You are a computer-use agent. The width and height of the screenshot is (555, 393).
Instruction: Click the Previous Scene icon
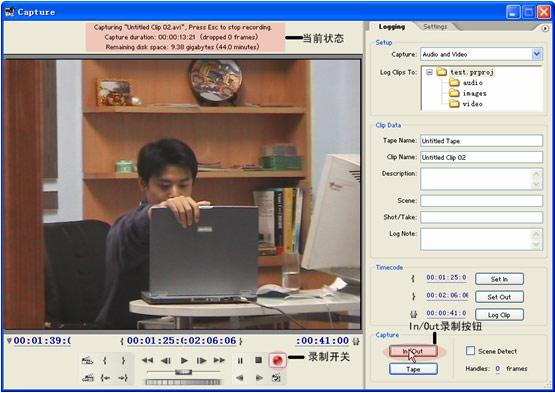click(87, 378)
